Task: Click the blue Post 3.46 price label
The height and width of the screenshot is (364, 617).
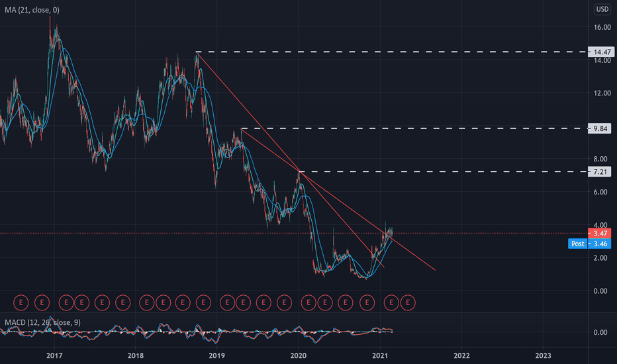Action: pyautogui.click(x=589, y=244)
